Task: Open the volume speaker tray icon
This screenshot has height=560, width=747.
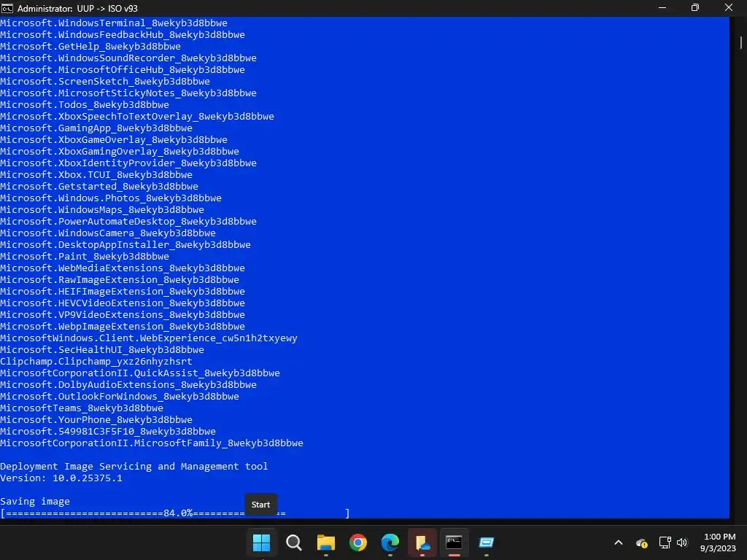Action: tap(682, 542)
